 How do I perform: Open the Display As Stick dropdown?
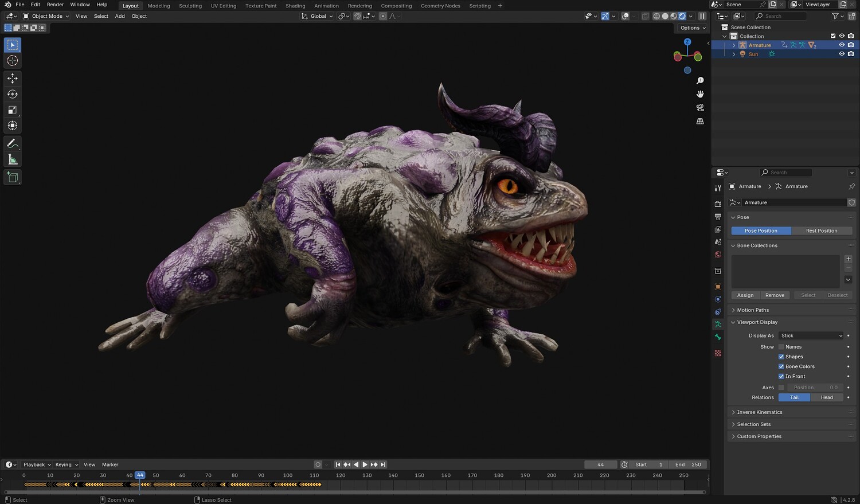811,336
